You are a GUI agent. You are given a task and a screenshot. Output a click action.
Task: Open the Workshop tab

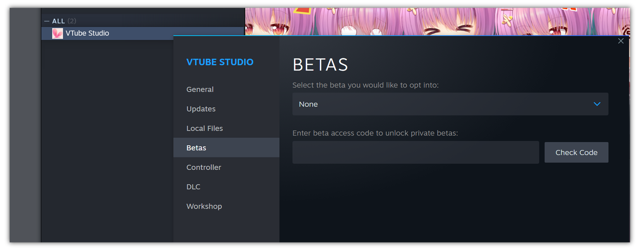(226, 206)
